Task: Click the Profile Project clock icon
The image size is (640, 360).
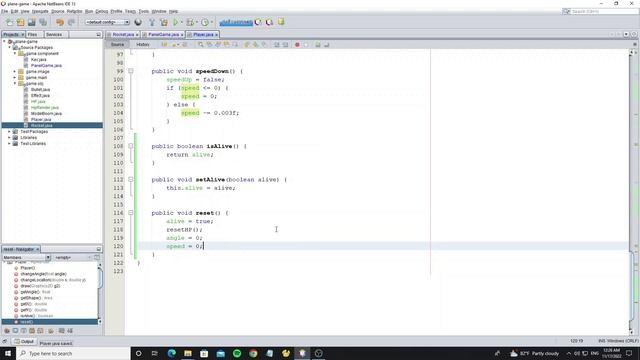Action: (x=205, y=22)
